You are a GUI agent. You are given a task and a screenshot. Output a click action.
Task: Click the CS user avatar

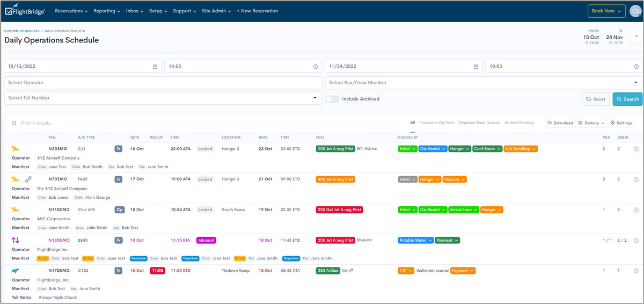(636, 11)
